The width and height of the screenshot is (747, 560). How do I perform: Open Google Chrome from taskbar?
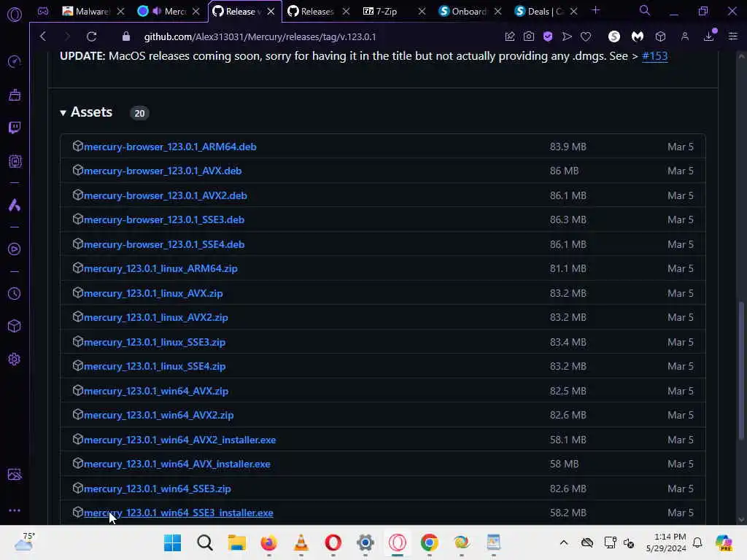point(429,542)
